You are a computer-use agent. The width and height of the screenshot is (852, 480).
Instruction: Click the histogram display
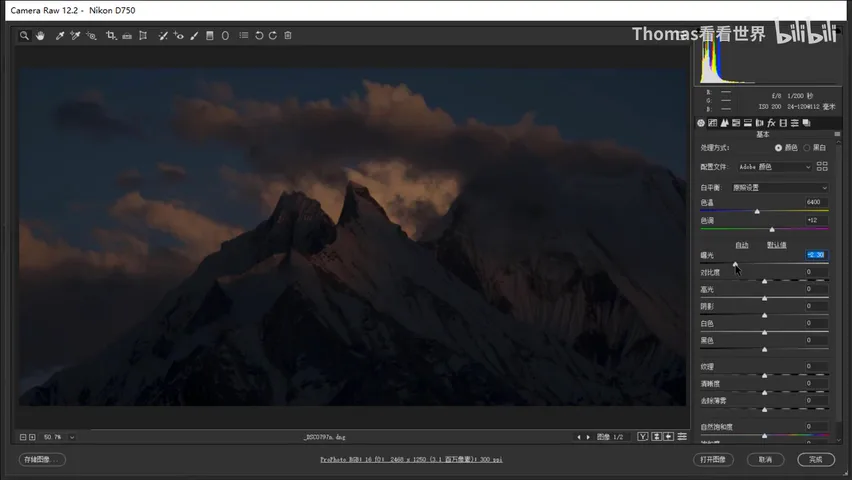click(767, 61)
